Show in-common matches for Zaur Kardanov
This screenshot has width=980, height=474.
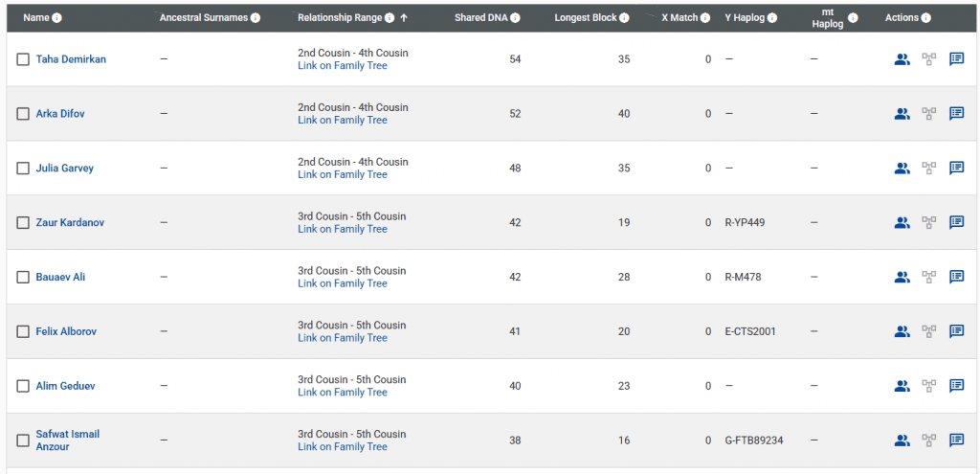point(902,223)
